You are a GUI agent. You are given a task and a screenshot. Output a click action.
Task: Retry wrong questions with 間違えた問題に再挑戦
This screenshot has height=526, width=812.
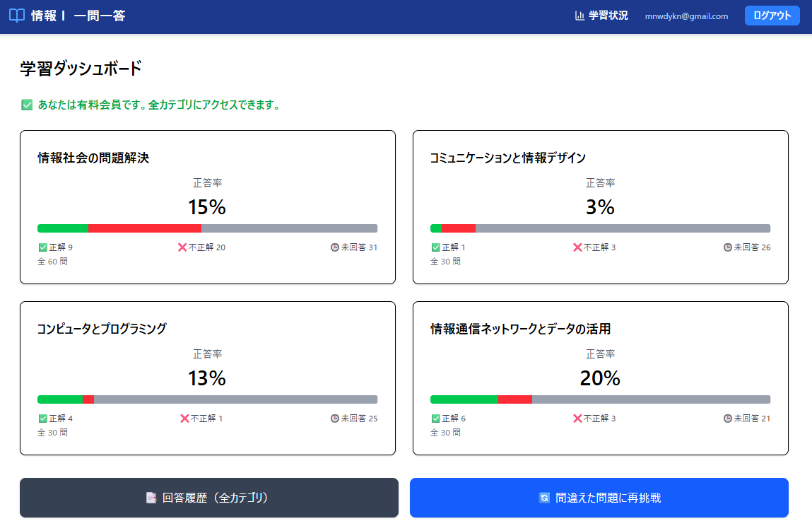(599, 498)
